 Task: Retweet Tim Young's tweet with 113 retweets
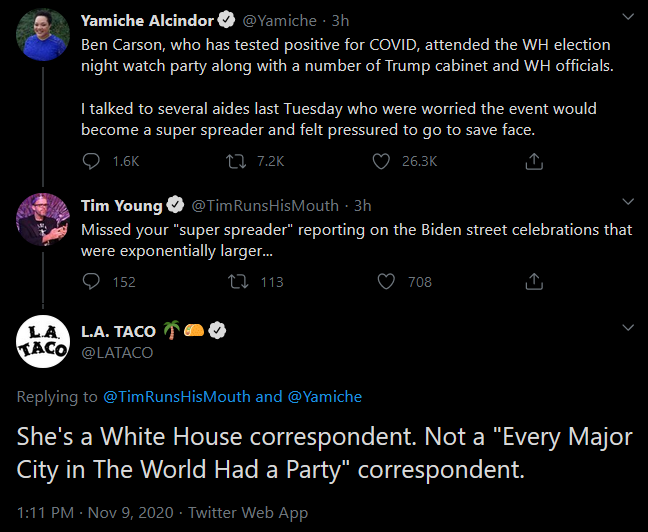238,282
